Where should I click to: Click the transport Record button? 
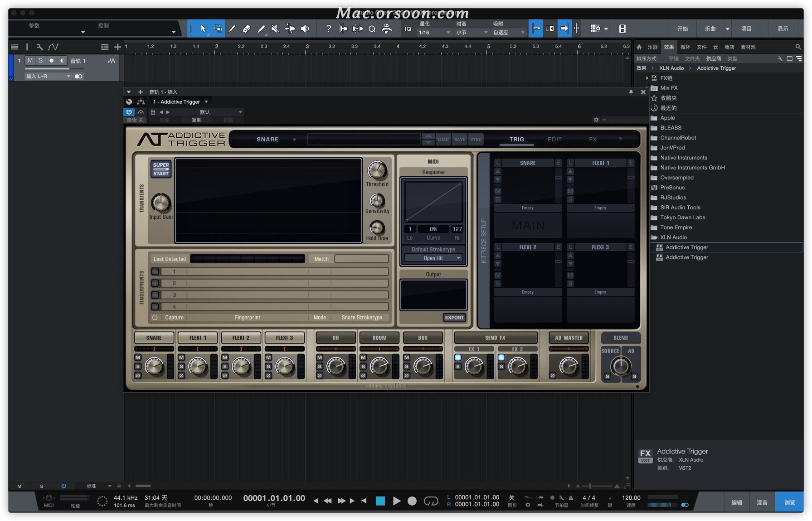point(412,501)
